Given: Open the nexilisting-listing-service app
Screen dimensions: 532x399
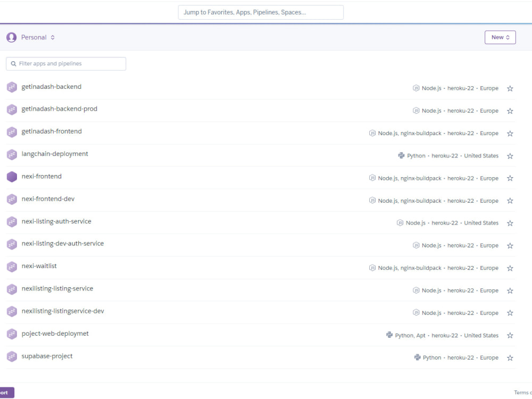Looking at the screenshot, I should [57, 289].
